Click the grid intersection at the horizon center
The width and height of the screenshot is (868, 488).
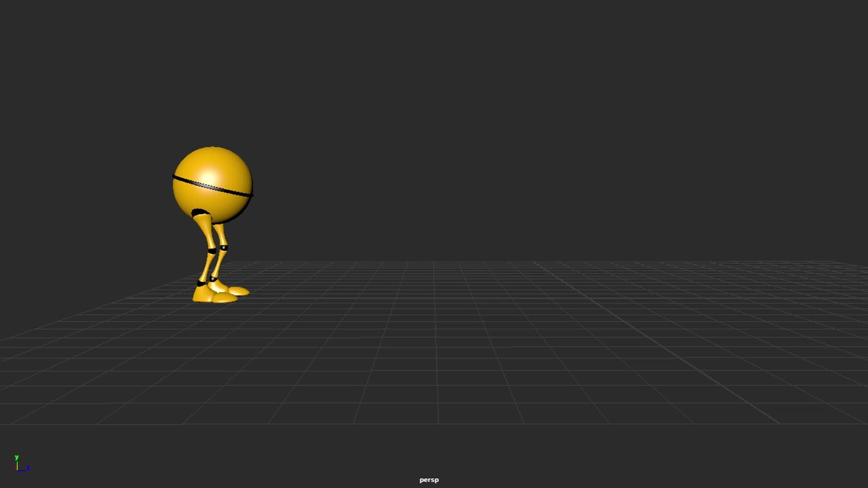[x=434, y=262]
